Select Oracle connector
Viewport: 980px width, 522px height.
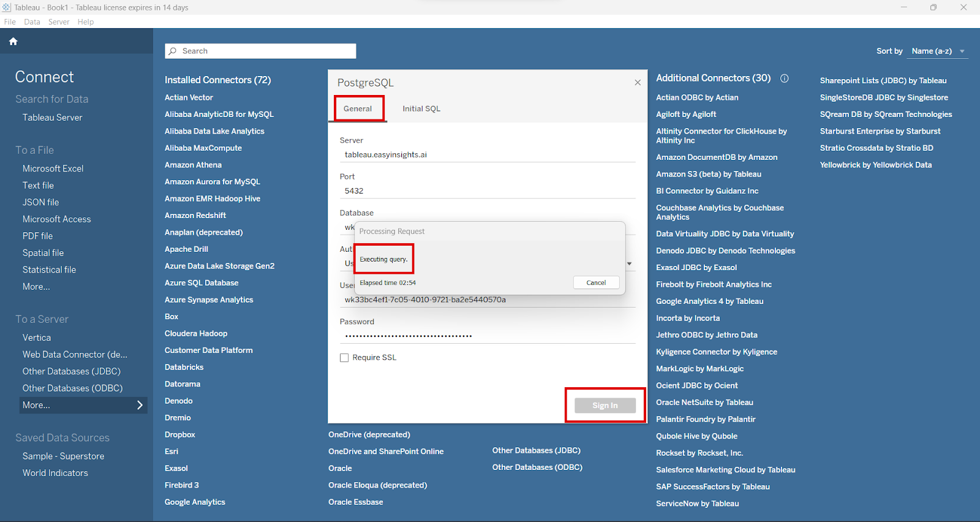(340, 468)
